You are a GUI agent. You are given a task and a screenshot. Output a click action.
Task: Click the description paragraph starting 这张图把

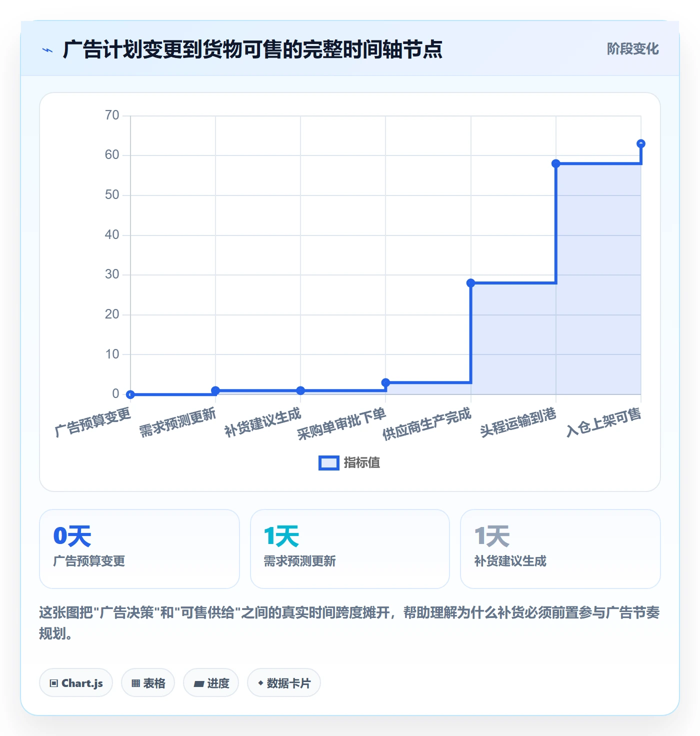click(349, 623)
